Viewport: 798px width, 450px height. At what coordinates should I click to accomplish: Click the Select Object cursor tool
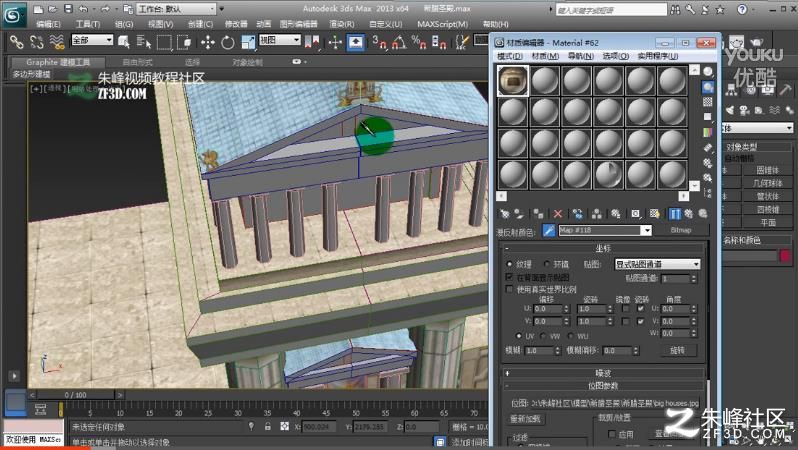coord(124,42)
